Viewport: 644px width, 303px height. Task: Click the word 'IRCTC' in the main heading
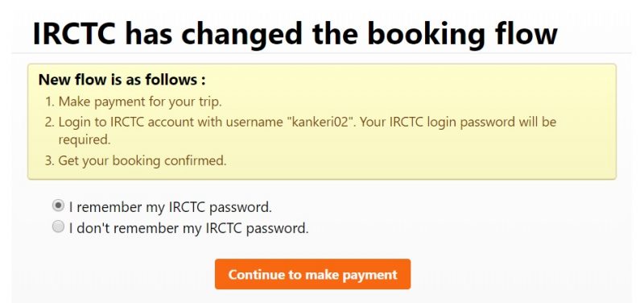(74, 33)
